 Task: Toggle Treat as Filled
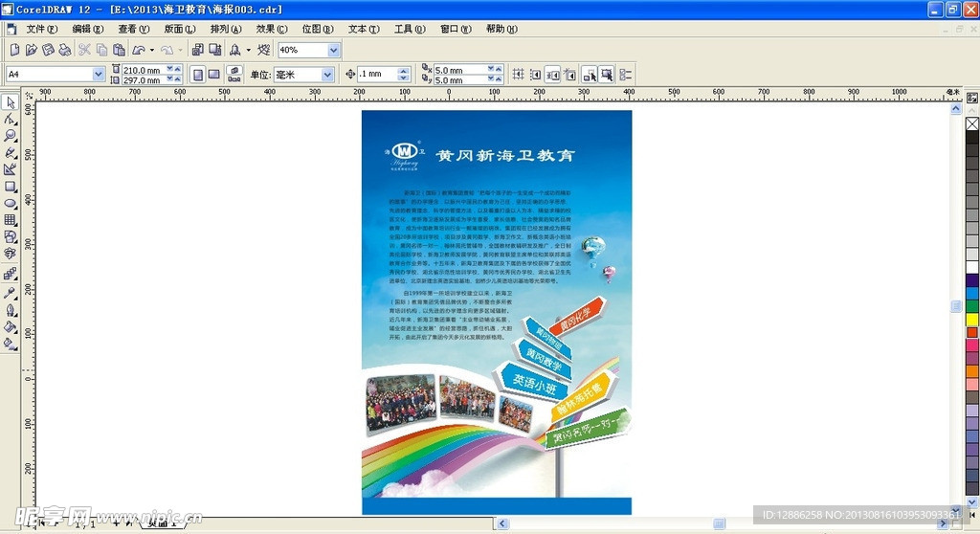click(606, 75)
